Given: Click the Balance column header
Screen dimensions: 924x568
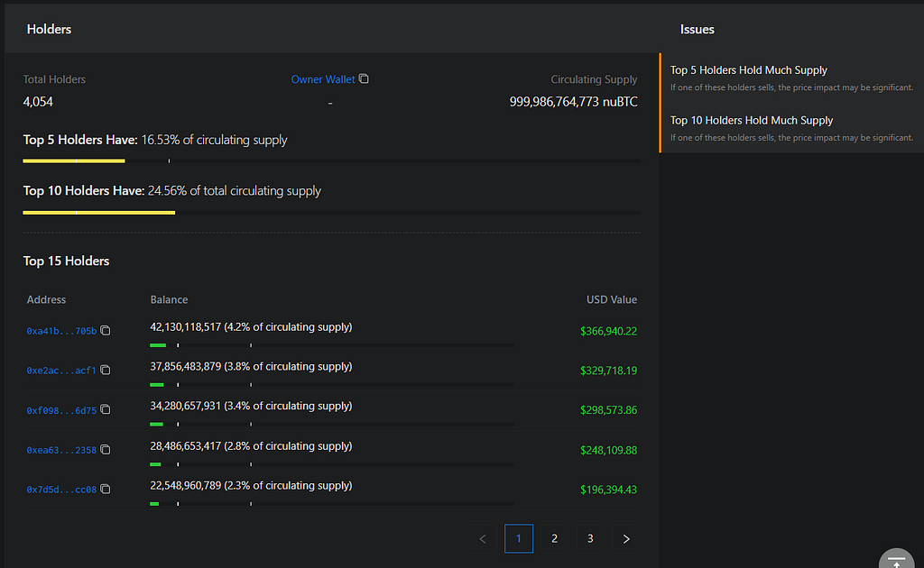Looking at the screenshot, I should pos(169,299).
